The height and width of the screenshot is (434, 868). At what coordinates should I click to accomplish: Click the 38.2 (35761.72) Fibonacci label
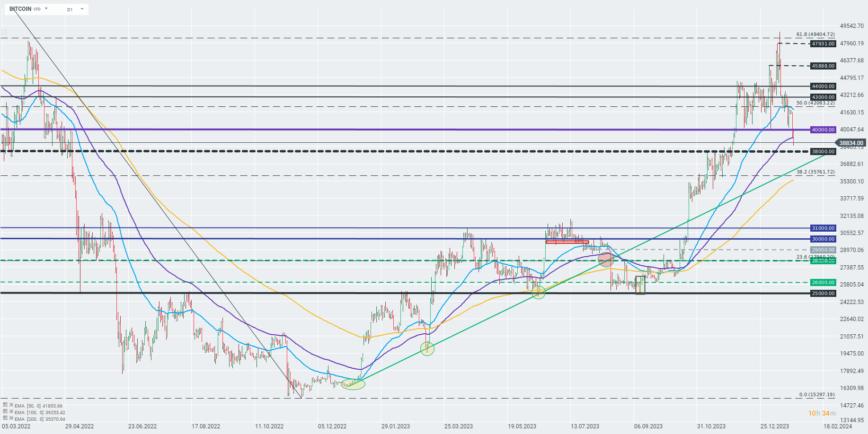pyautogui.click(x=815, y=172)
